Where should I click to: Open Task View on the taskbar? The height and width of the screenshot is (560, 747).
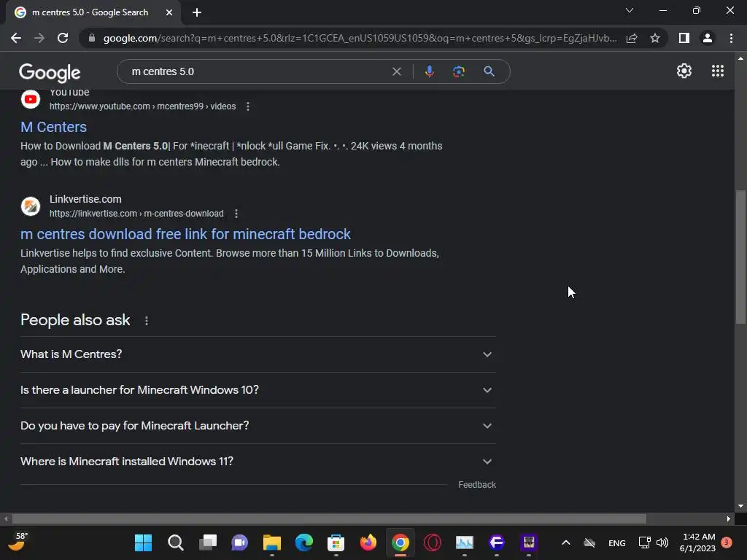pyautogui.click(x=207, y=542)
